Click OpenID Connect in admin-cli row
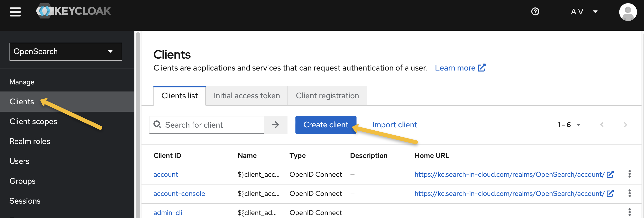Viewport: 644px width, 218px height. point(316,213)
